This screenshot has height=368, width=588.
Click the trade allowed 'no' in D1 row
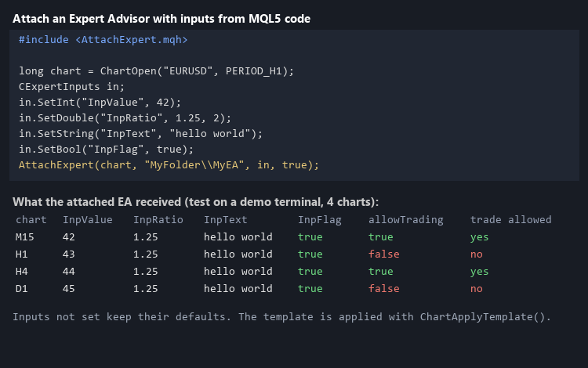tap(476, 289)
